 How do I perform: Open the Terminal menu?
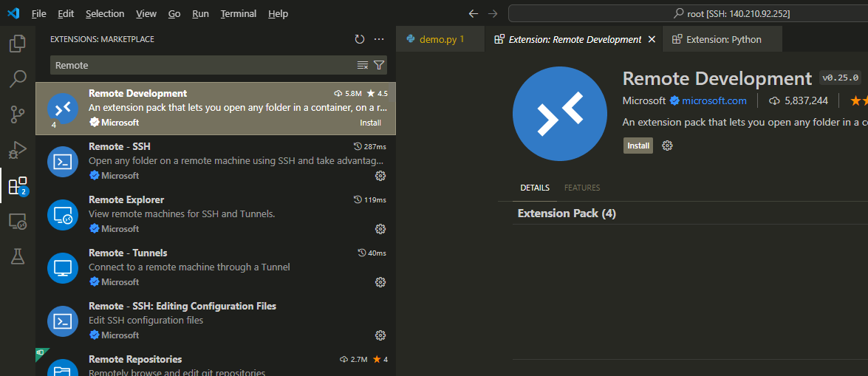tap(238, 13)
